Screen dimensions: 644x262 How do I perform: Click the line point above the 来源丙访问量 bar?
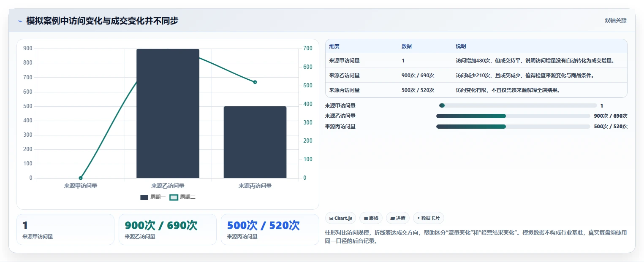click(255, 82)
